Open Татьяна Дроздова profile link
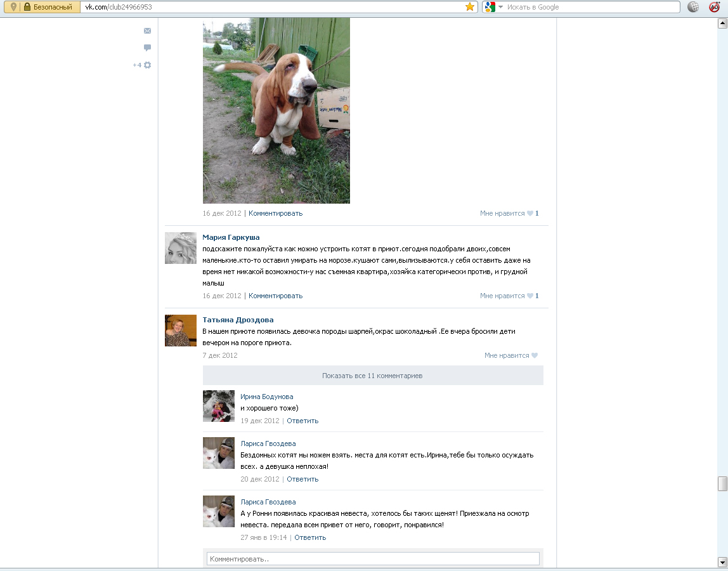This screenshot has height=571, width=728. coord(238,320)
